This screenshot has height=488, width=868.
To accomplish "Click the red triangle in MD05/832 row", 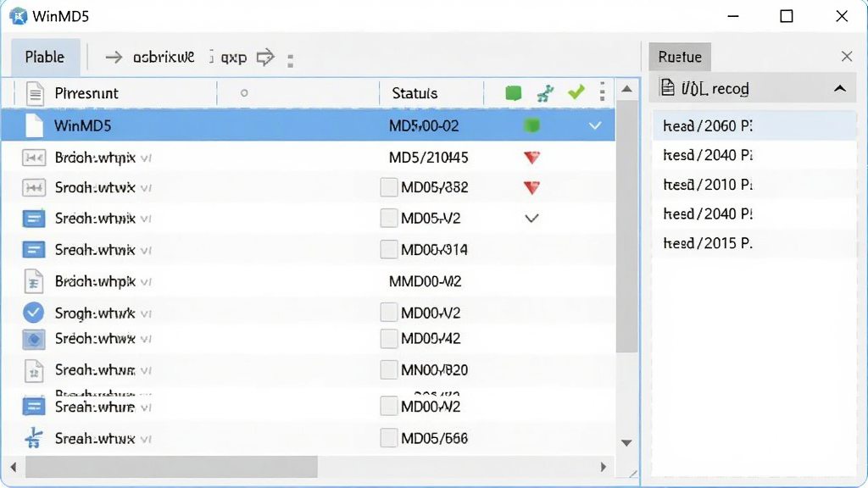I will click(532, 187).
